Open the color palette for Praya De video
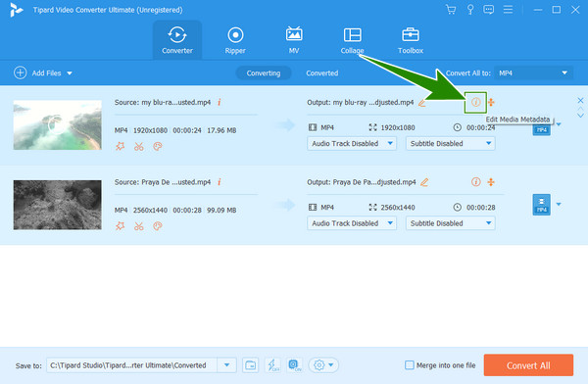Viewport: 588px width, 384px height. [x=158, y=226]
